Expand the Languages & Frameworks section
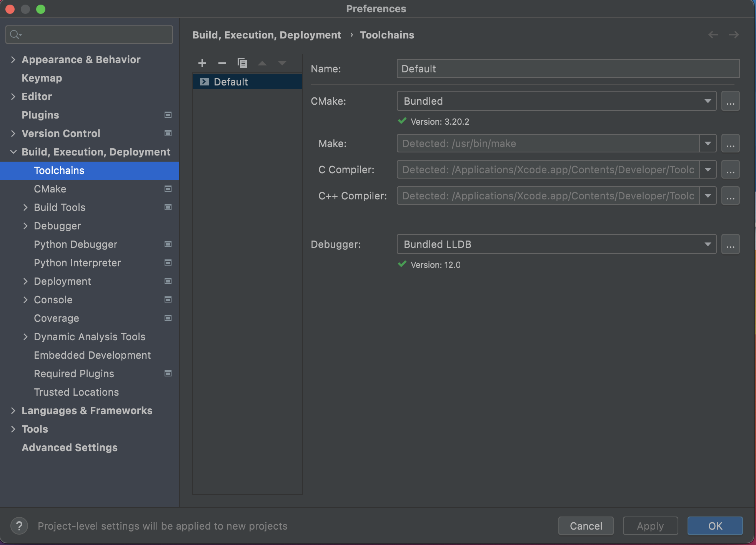This screenshot has width=756, height=545. click(13, 410)
